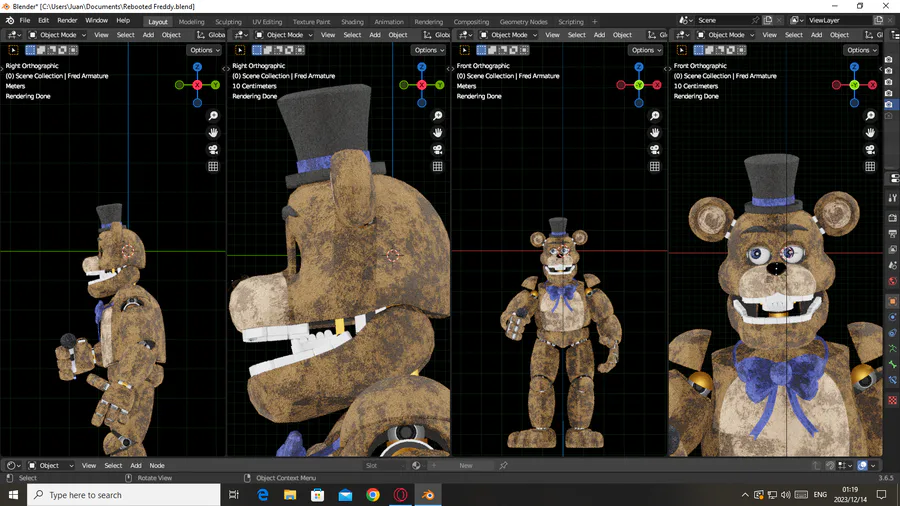Switch perspective/orthographic grid icon in leftmost viewport
Viewport: 900px width, 506px height.
[213, 166]
